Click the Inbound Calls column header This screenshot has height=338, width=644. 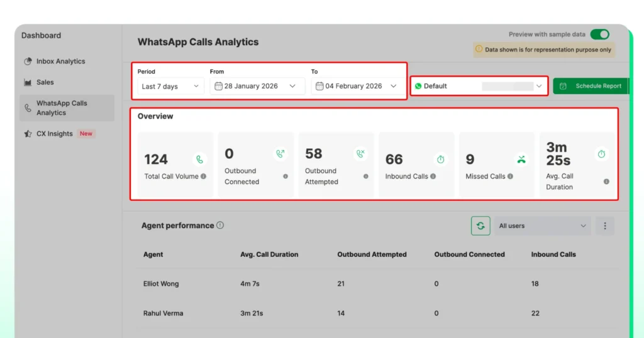[553, 254]
